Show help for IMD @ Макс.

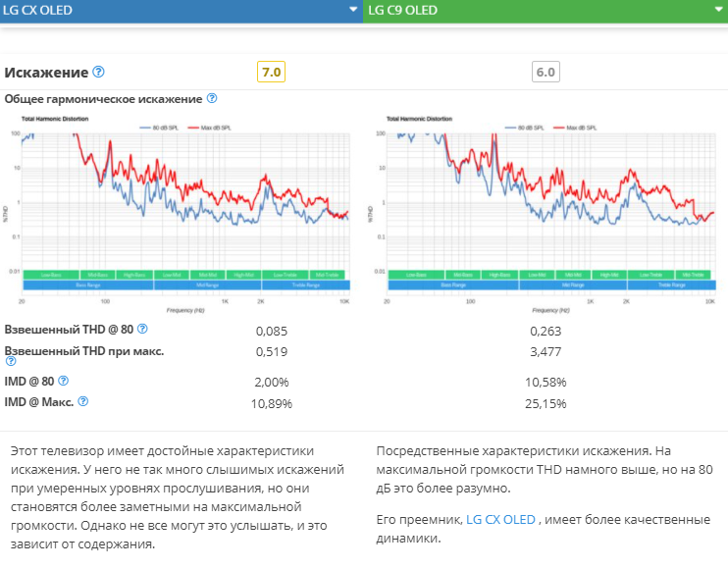point(82,401)
